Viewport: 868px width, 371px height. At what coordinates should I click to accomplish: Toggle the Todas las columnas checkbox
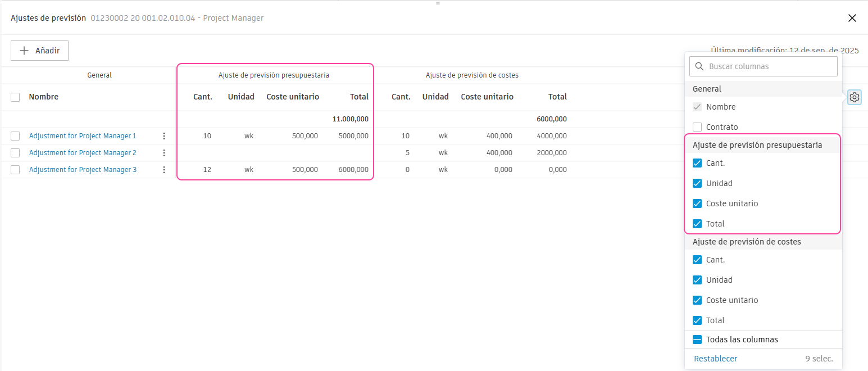pos(697,340)
